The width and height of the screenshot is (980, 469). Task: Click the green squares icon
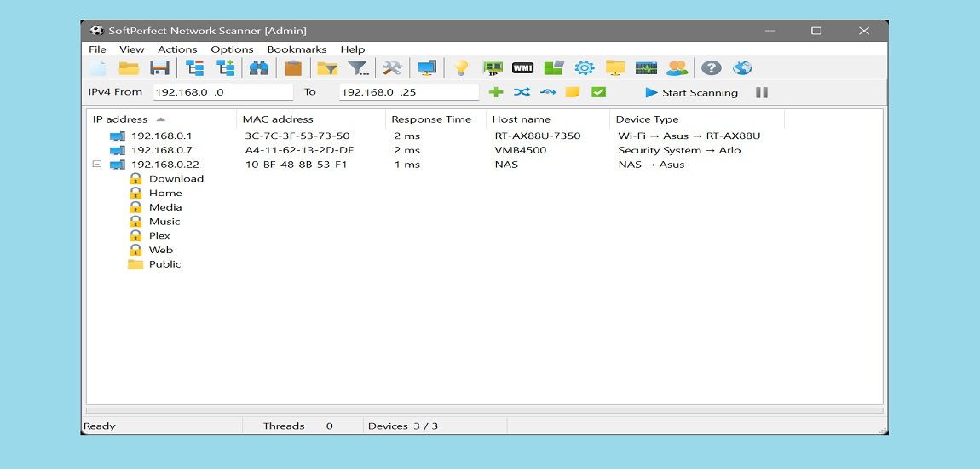[554, 68]
